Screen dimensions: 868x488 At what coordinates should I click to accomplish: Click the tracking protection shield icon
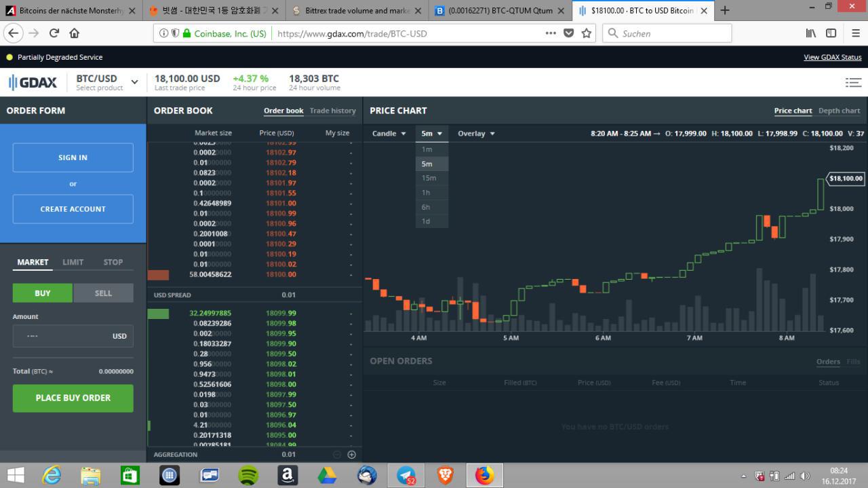[x=175, y=33]
